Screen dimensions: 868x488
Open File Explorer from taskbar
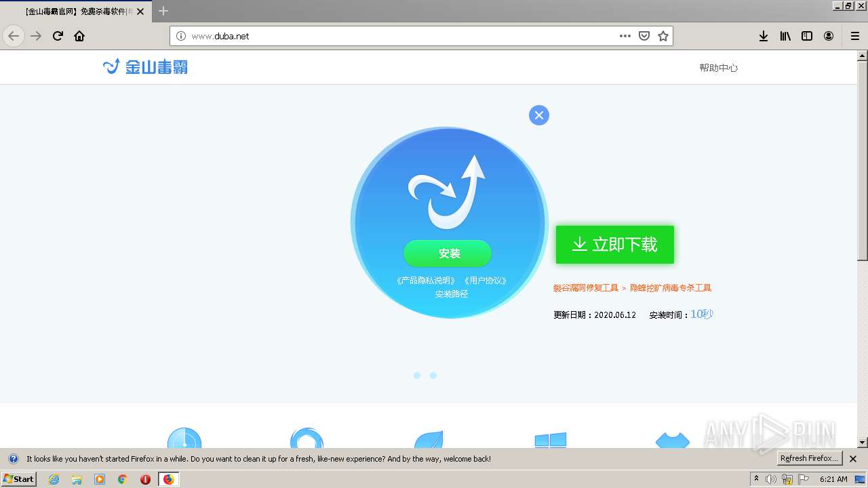pyautogui.click(x=77, y=479)
